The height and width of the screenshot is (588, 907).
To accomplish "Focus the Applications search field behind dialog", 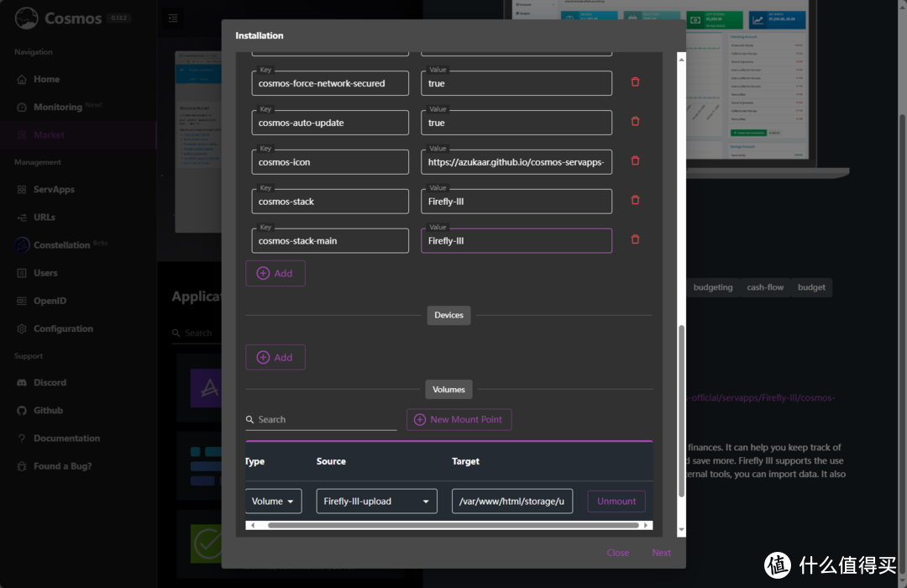I will point(198,333).
